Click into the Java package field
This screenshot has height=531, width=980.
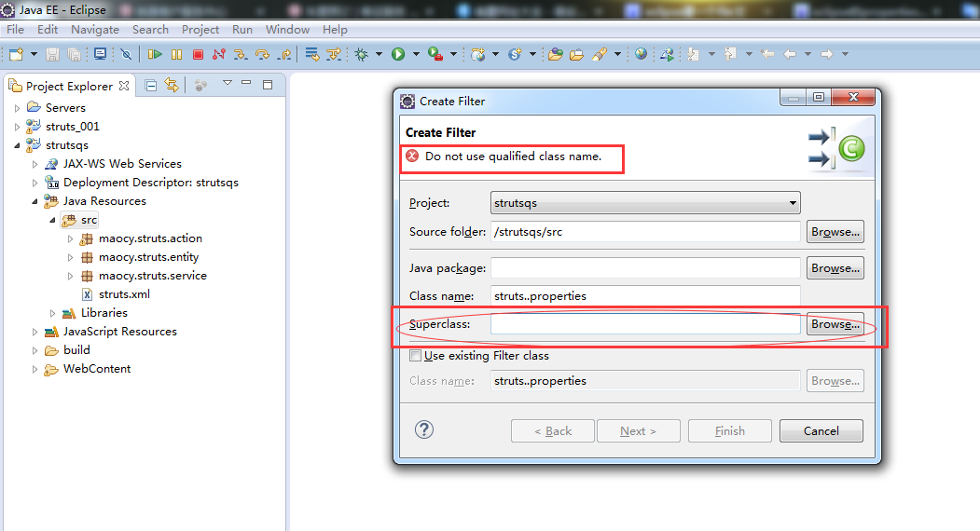click(645, 268)
